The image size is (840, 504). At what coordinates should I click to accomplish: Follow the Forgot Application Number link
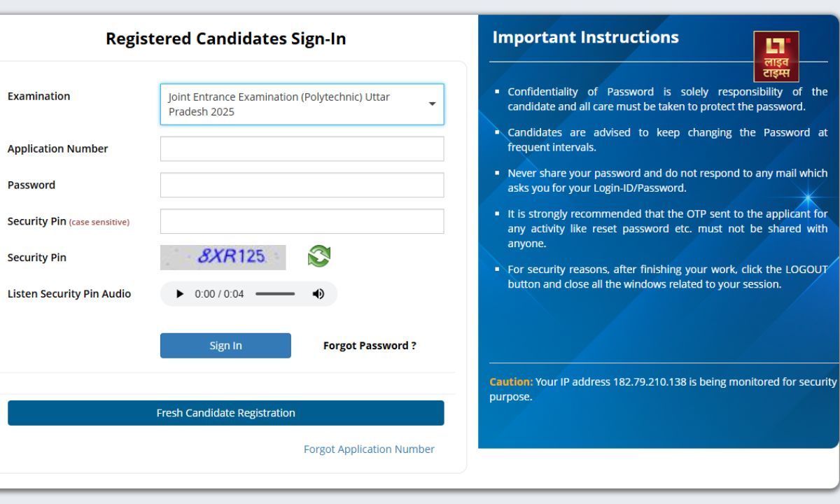coord(369,449)
